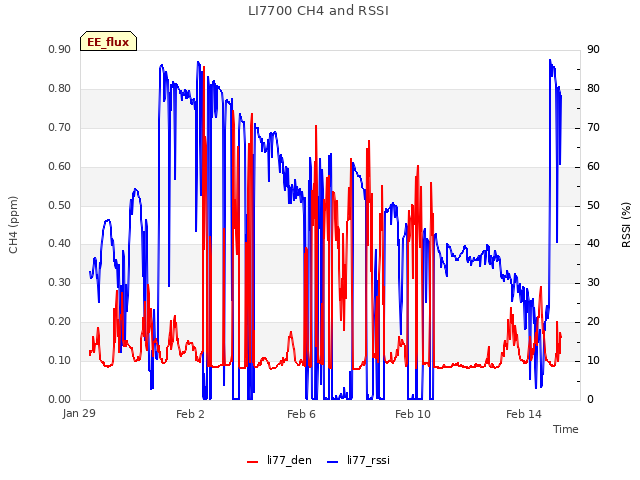Click the 20 right RSSI axis value

593,322
